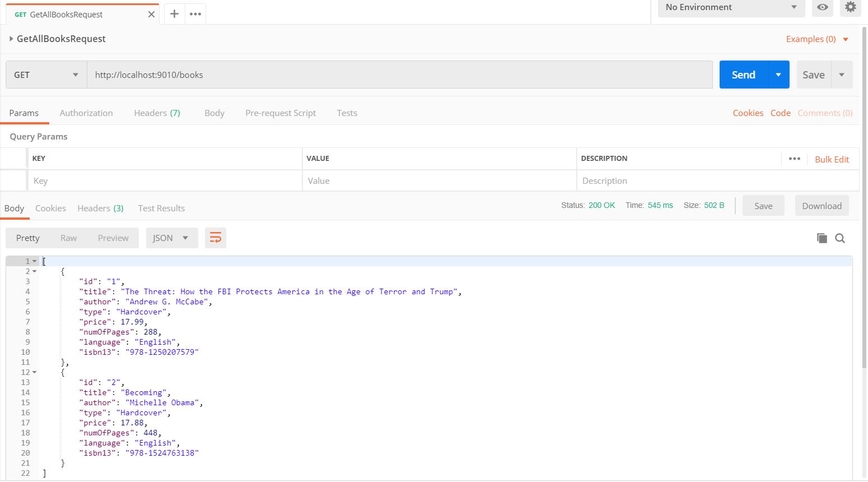Open the JSON format dropdown
Viewport: 868px width, 482px height.
coord(171,238)
